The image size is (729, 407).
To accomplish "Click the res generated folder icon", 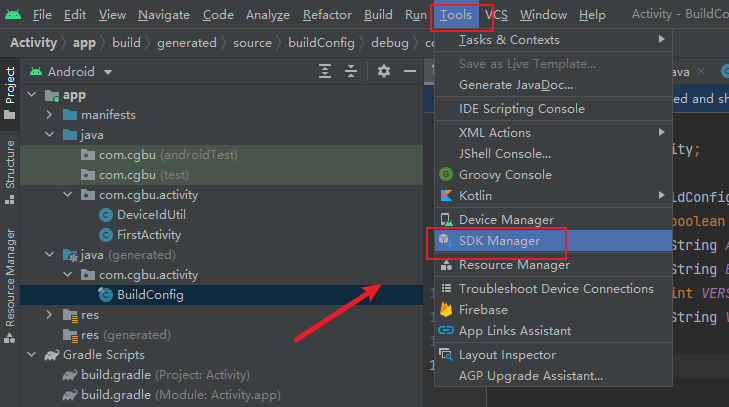I will tap(70, 335).
